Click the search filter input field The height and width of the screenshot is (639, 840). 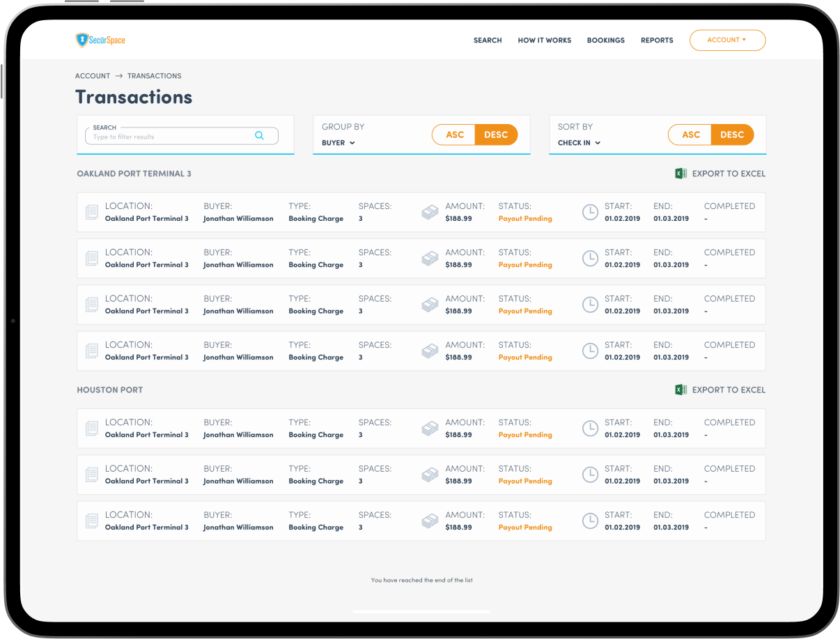coord(171,137)
